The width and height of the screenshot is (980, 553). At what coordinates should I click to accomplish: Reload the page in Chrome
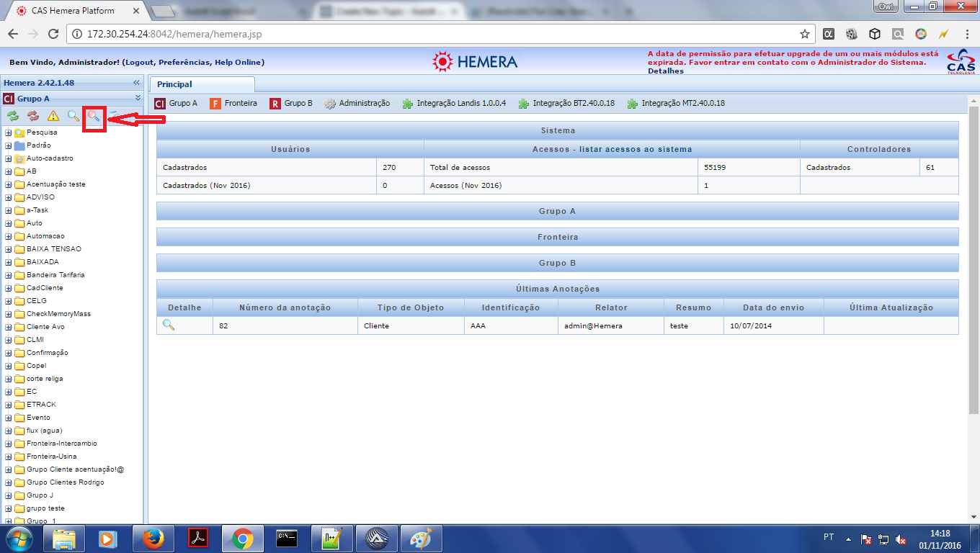click(x=53, y=34)
